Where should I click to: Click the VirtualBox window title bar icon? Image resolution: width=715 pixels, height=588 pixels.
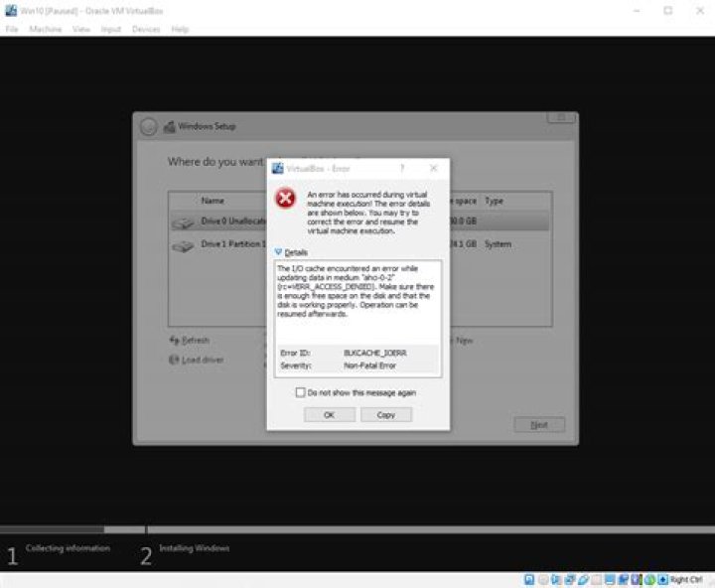click(x=11, y=11)
